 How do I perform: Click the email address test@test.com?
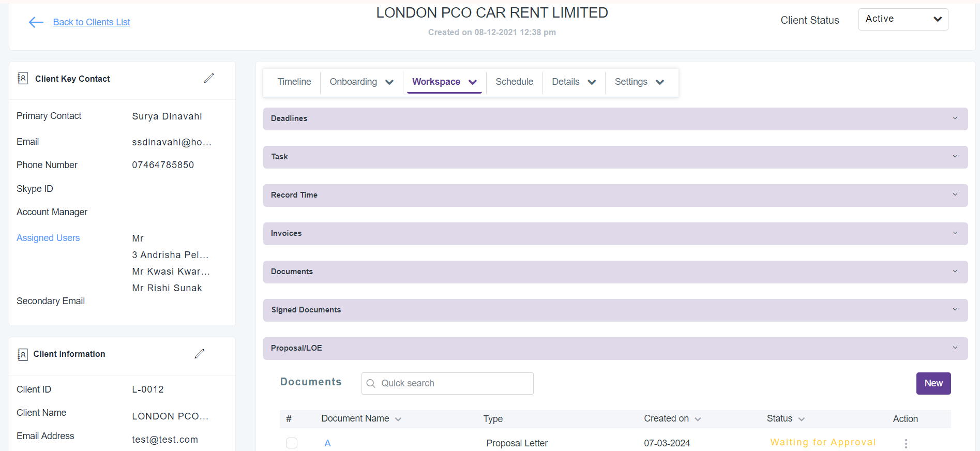pos(165,440)
